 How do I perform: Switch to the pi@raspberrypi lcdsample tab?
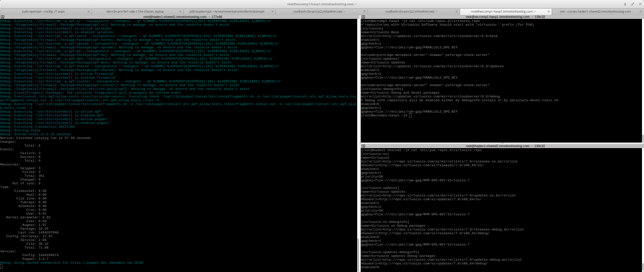227,12
